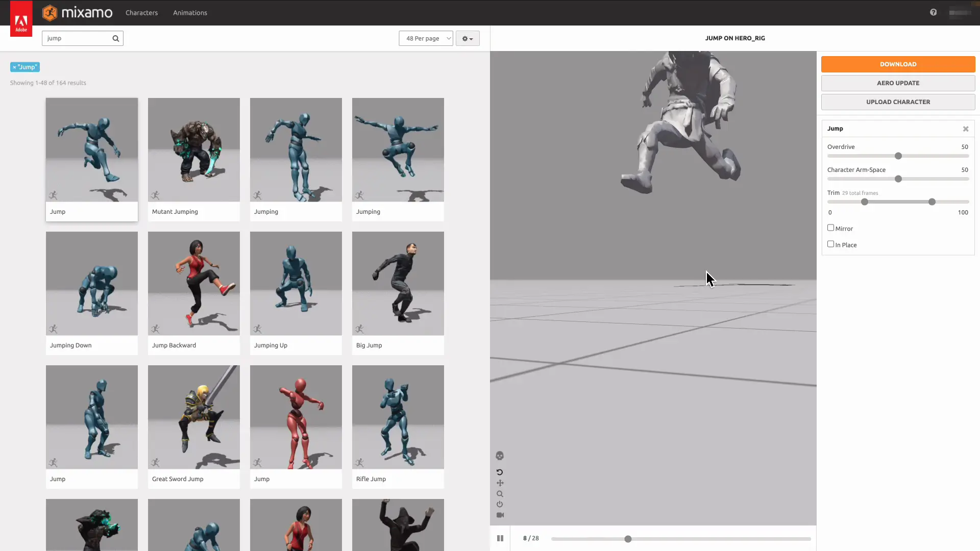Select the Jumping Up animation thumbnail

click(296, 283)
